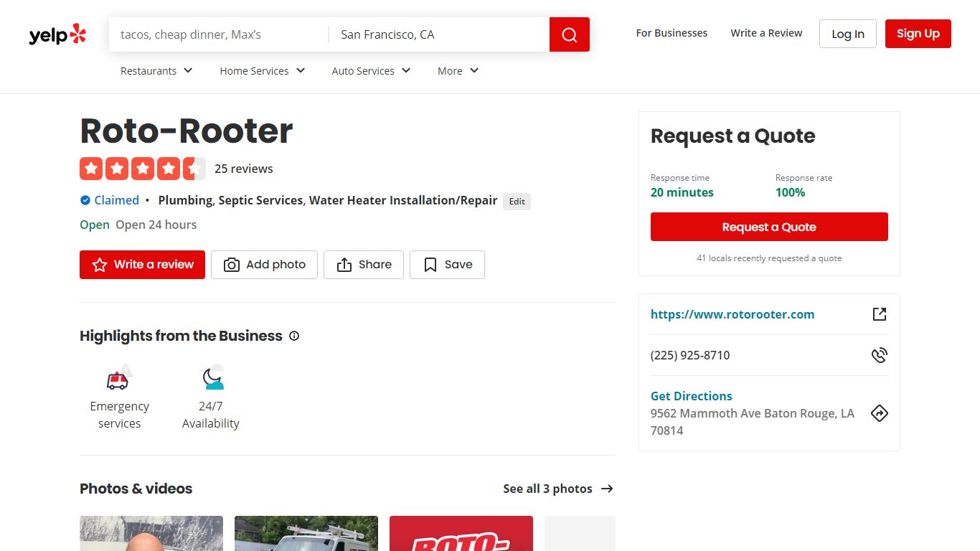This screenshot has width=980, height=551.
Task: Click the Share button
Action: coord(364,265)
